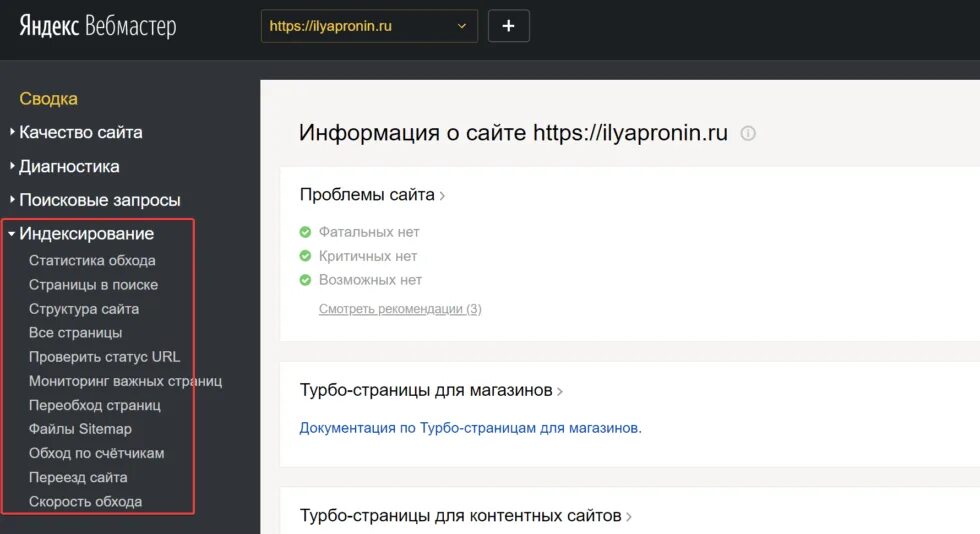
Task: Click the Яндекс Вебмастер logo
Action: click(x=98, y=26)
